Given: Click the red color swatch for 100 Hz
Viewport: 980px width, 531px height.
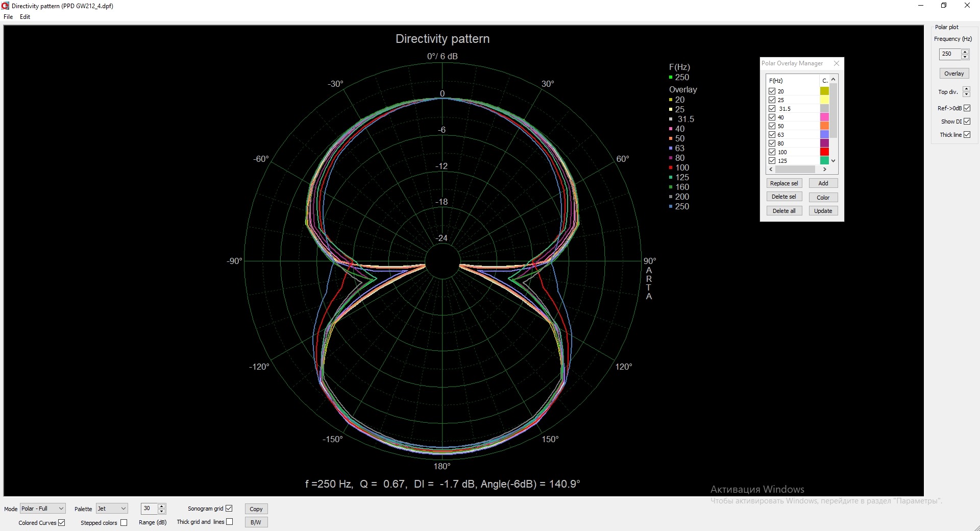Looking at the screenshot, I should tap(824, 152).
